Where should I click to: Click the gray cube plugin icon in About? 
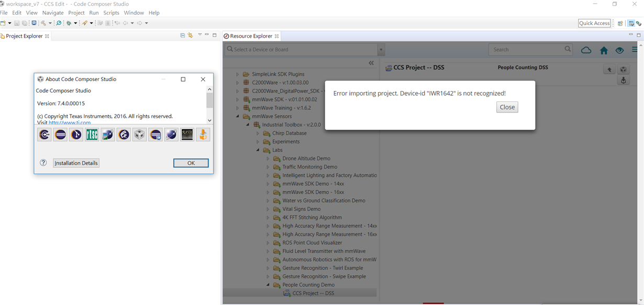coord(139,134)
